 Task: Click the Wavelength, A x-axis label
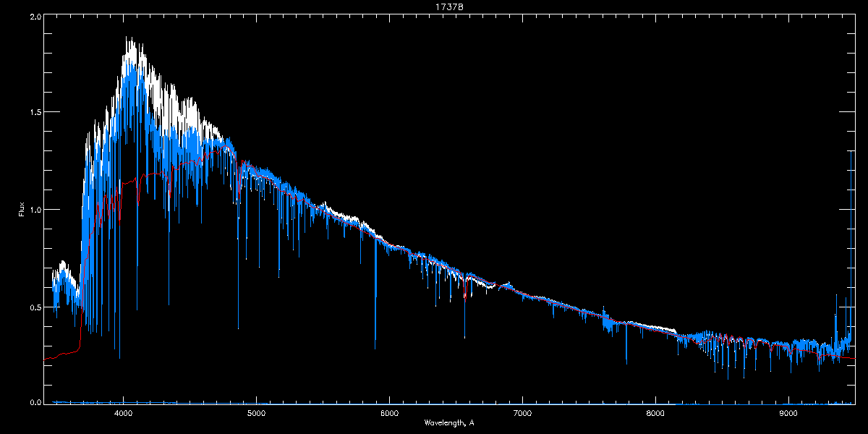448,422
